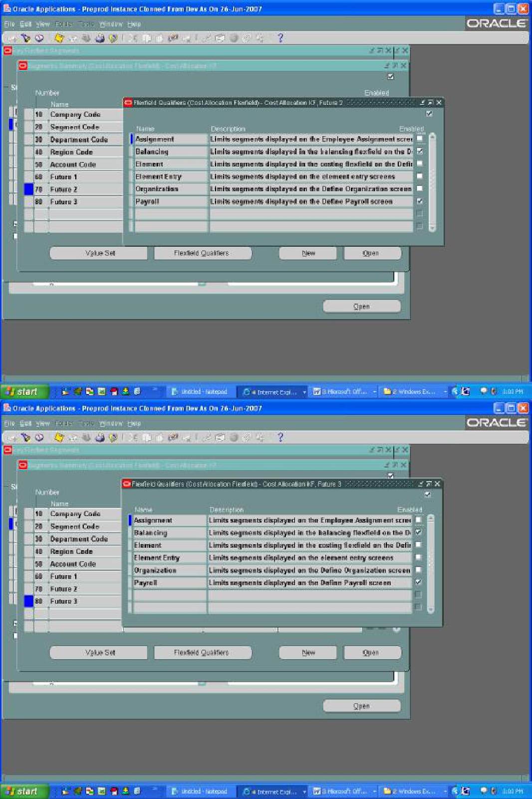The width and height of the screenshot is (532, 799).
Task: Select Company Code segment in top Oracle window
Action: (x=85, y=114)
